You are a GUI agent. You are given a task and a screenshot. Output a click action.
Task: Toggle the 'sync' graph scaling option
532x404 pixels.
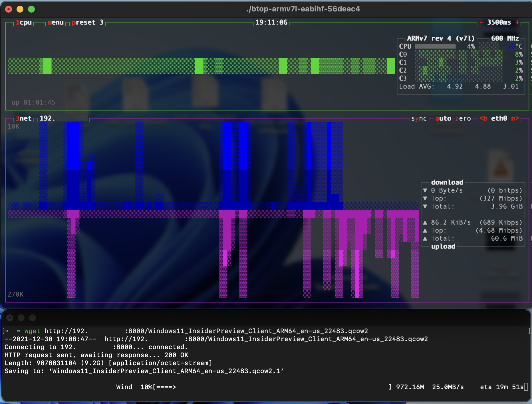[x=419, y=118]
